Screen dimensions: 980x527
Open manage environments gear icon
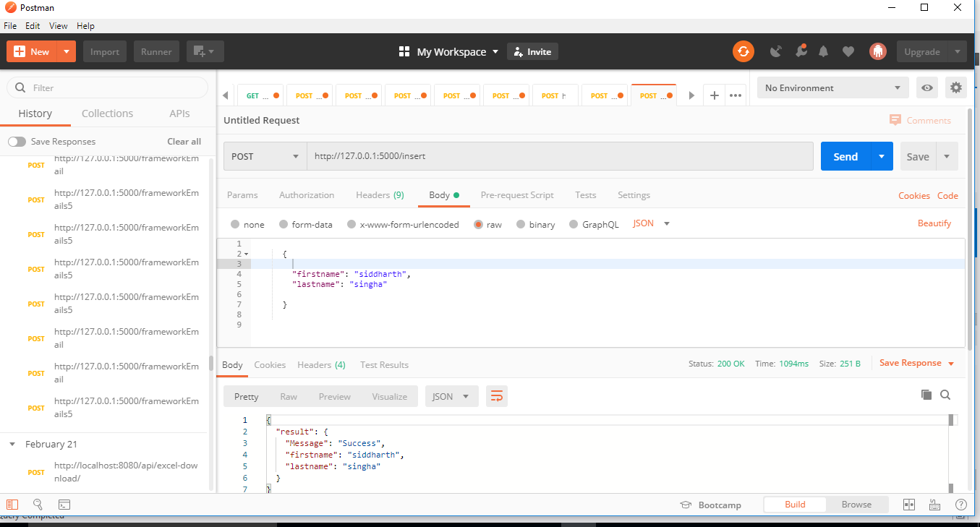tap(956, 87)
